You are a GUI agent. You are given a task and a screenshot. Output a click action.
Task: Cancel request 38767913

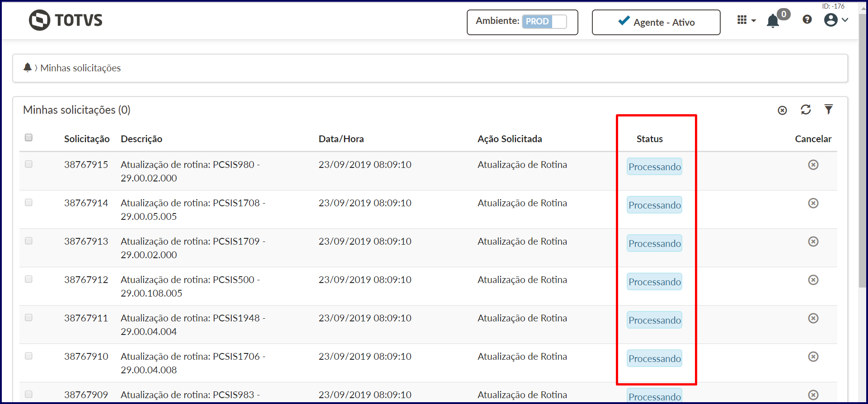(x=813, y=241)
